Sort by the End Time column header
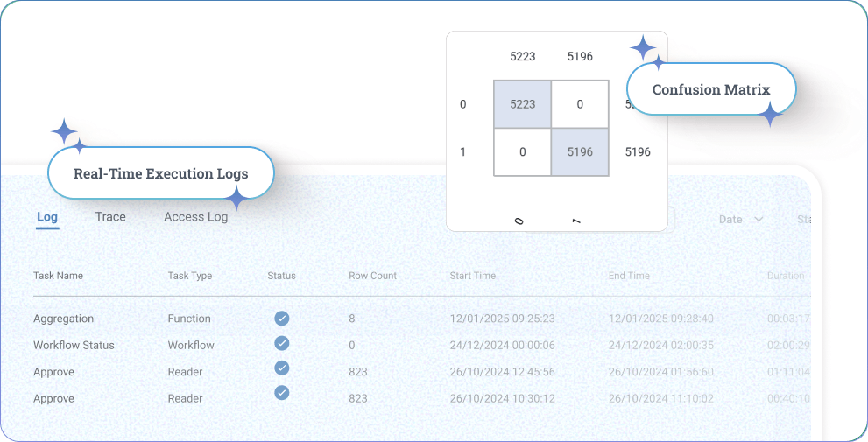Viewport: 868px width, 442px height. pyautogui.click(x=629, y=276)
